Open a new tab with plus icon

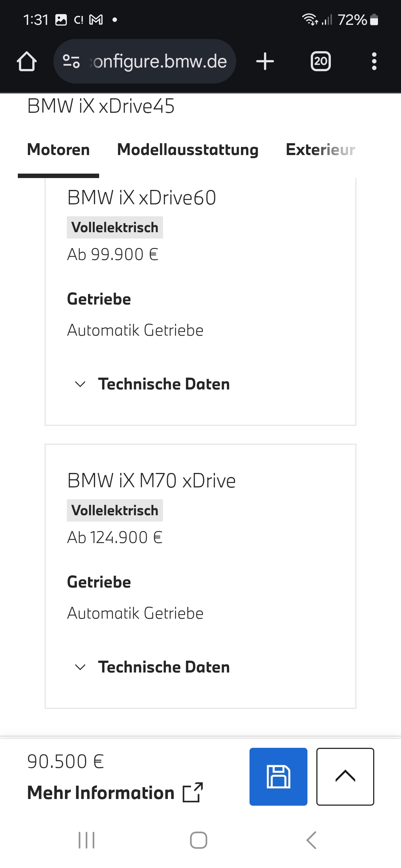pyautogui.click(x=265, y=61)
